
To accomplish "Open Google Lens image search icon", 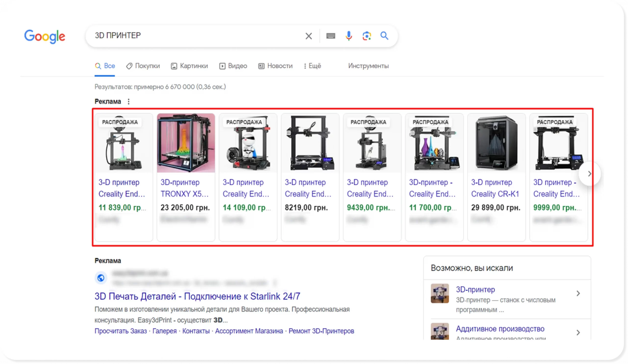I will [x=366, y=36].
